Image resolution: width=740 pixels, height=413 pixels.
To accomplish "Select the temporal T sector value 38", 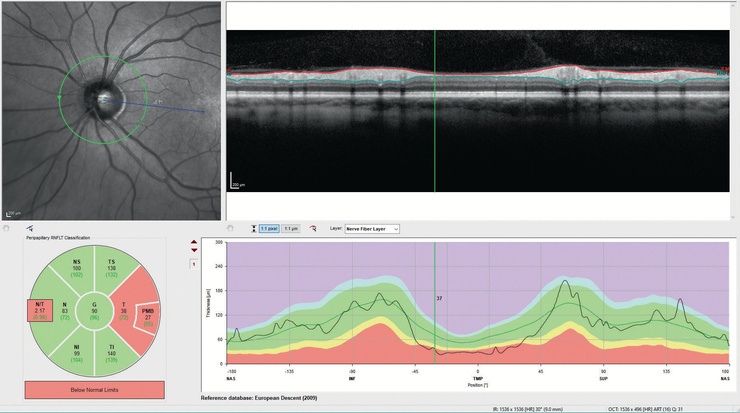I will [x=124, y=312].
